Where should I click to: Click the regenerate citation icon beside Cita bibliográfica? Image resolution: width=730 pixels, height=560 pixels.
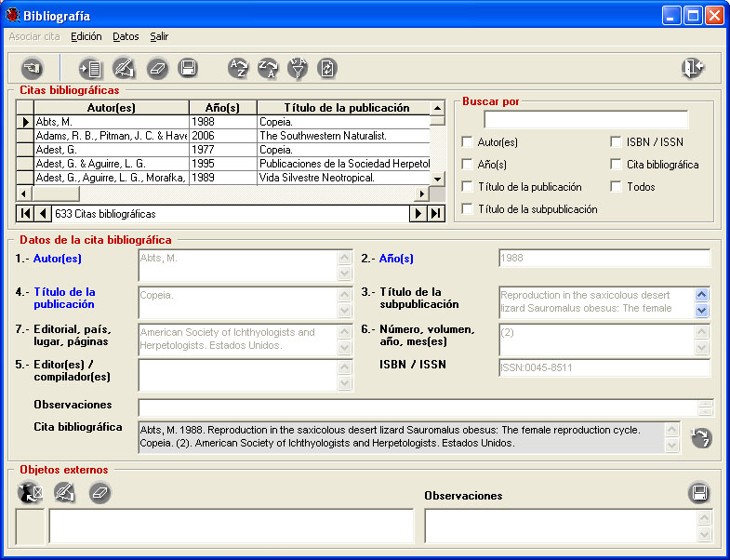click(701, 438)
